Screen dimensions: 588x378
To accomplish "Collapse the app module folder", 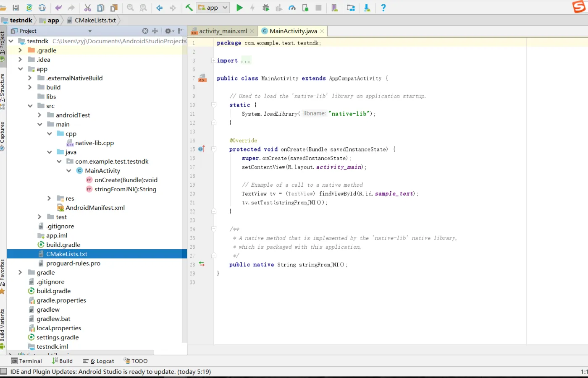I will [20, 69].
